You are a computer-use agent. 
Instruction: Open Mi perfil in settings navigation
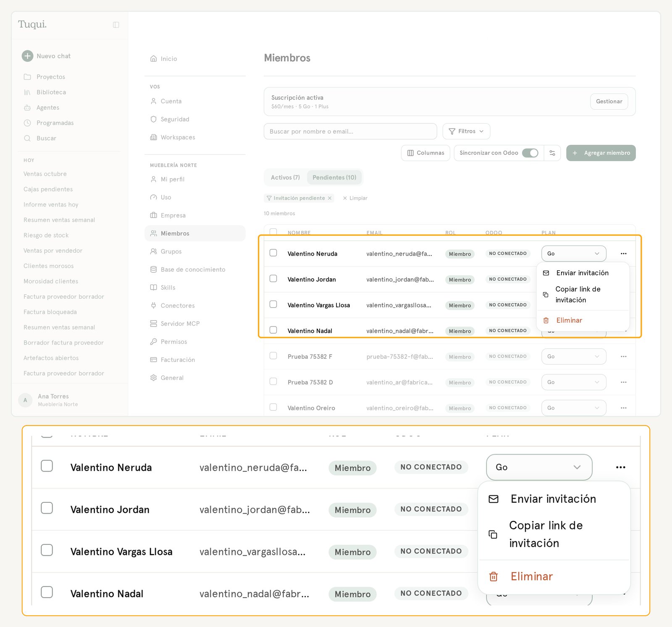pyautogui.click(x=195, y=179)
